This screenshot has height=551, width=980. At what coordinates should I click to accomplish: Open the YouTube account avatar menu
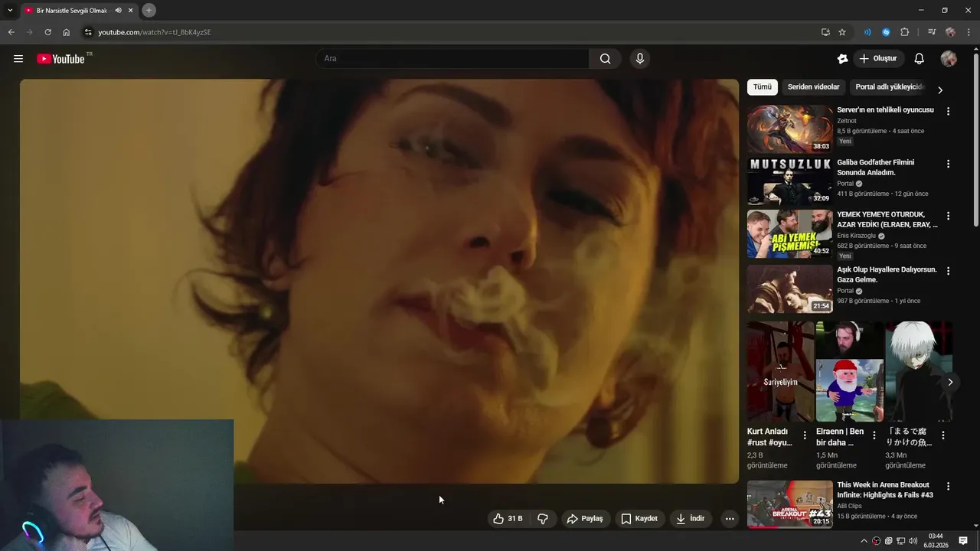coord(949,59)
